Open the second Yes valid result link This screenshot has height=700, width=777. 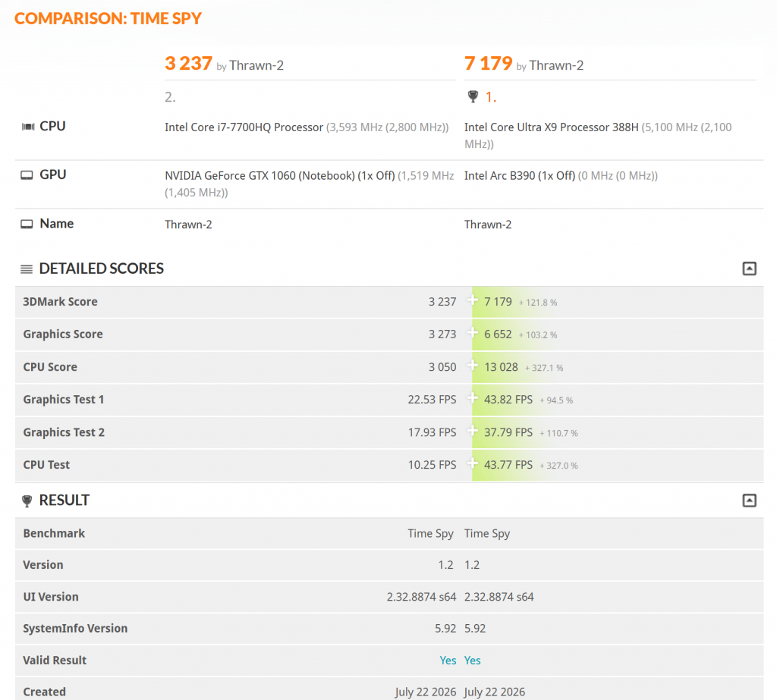point(472,661)
